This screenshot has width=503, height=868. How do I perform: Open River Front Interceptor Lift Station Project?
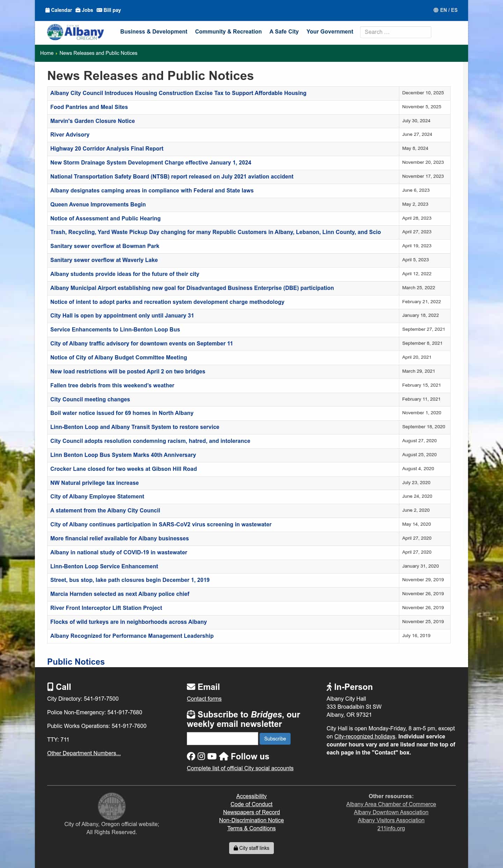(x=106, y=608)
